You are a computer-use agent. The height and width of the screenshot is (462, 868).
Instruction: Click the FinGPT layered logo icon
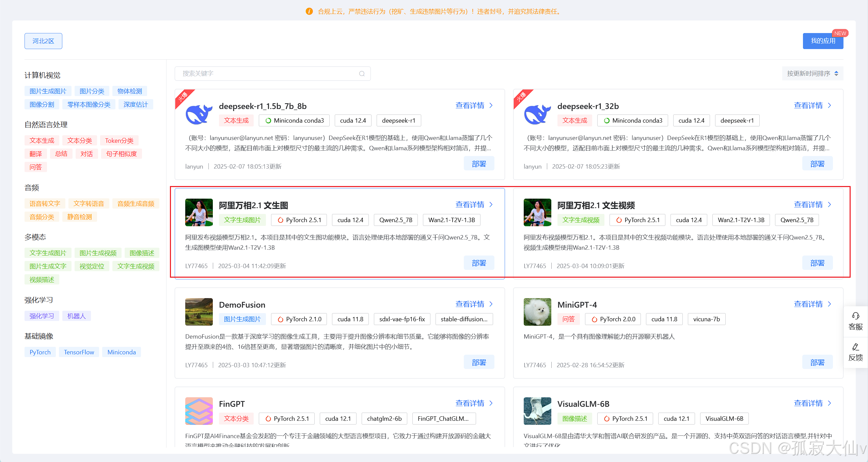point(199,411)
